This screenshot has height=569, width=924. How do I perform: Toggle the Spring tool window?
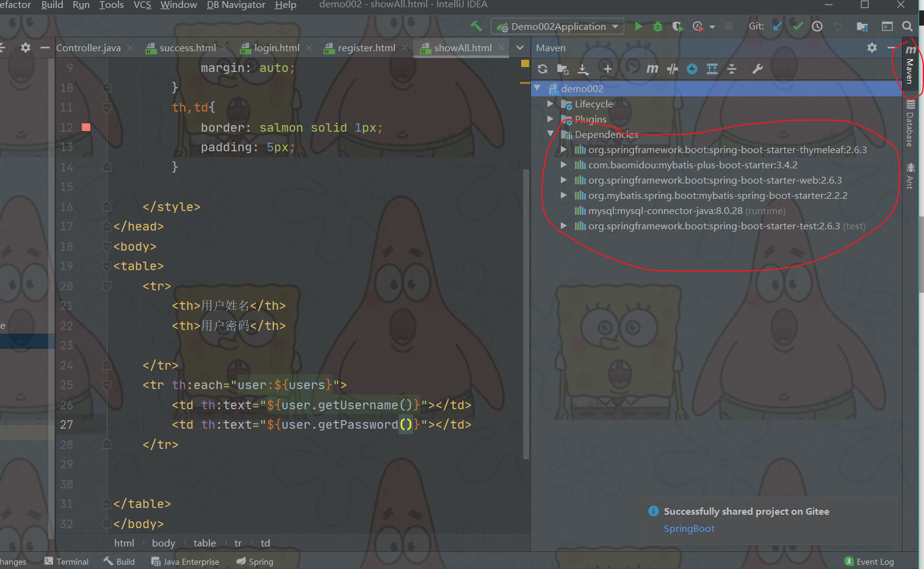point(254,562)
